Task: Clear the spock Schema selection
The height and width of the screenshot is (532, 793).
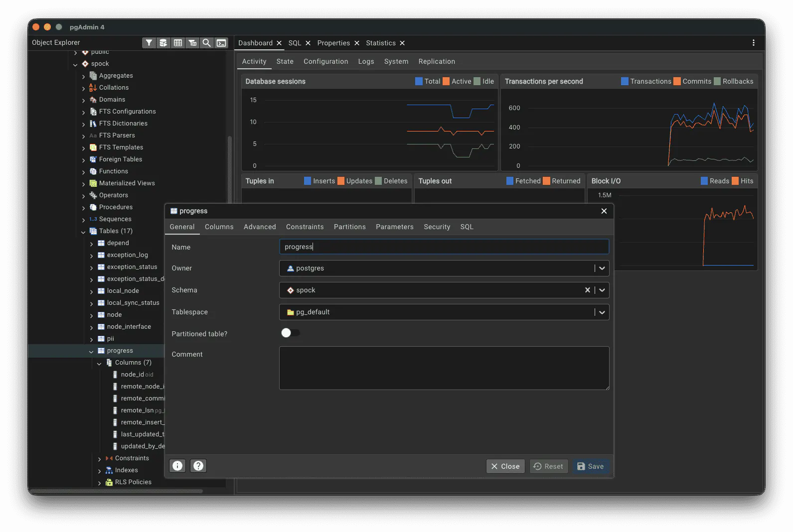Action: coord(587,290)
